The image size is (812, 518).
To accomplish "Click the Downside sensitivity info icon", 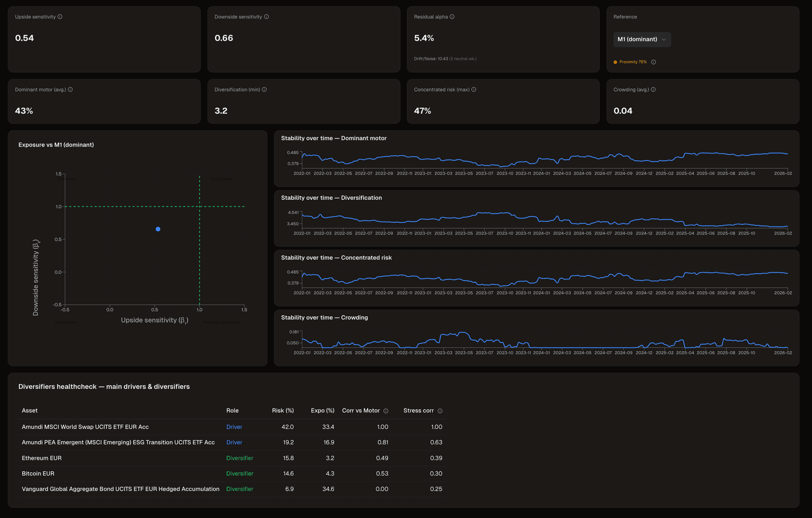I will click(x=266, y=17).
